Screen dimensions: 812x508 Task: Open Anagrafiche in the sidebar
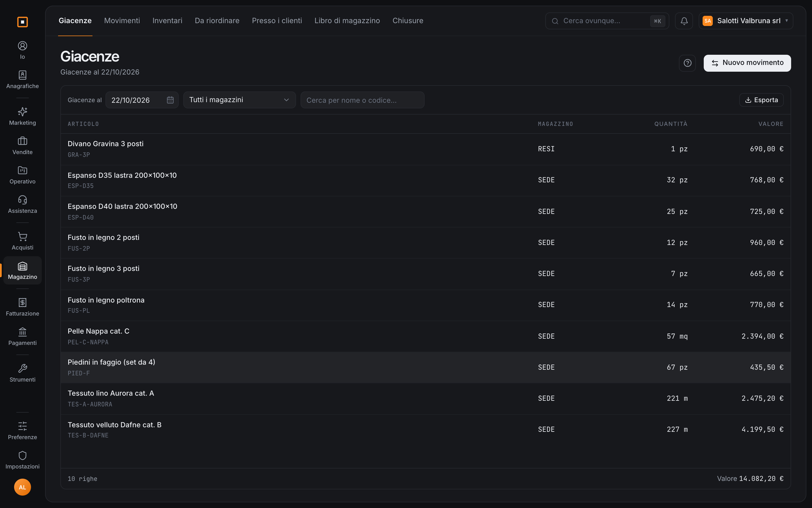click(x=23, y=80)
